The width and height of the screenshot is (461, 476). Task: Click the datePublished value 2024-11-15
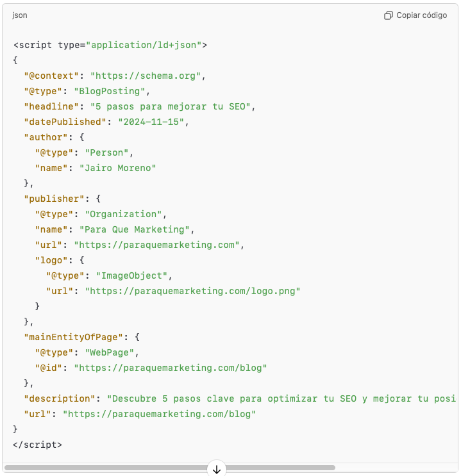151,122
